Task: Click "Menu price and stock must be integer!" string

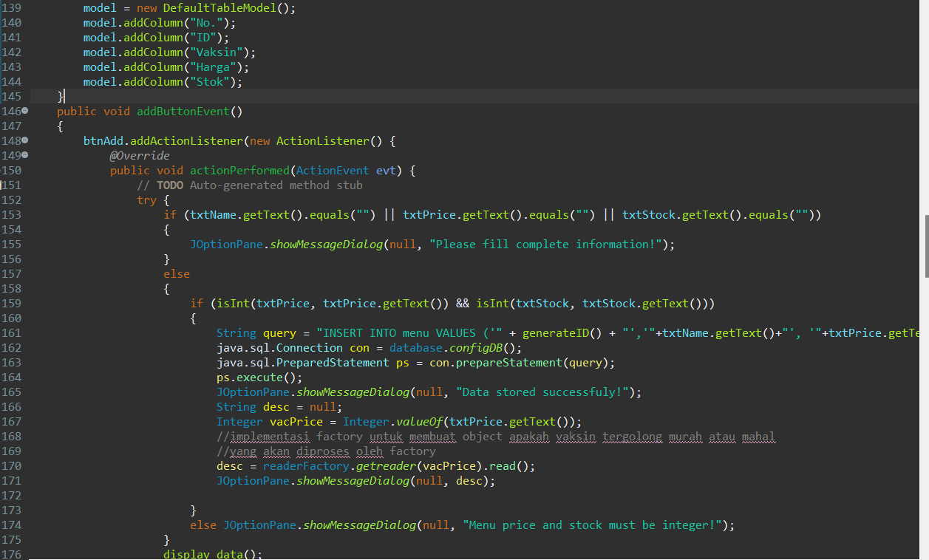Action: click(592, 525)
